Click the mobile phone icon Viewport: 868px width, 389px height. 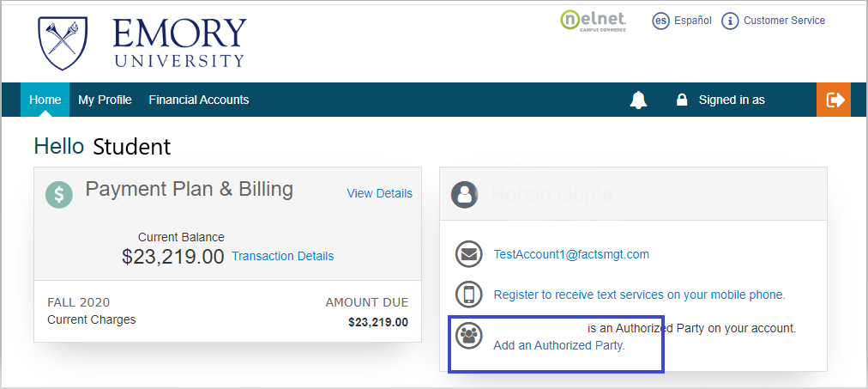(x=468, y=295)
